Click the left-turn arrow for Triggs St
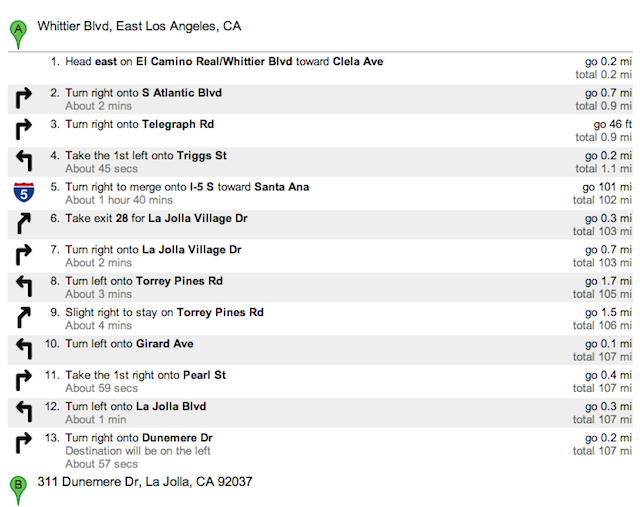 tap(22, 161)
